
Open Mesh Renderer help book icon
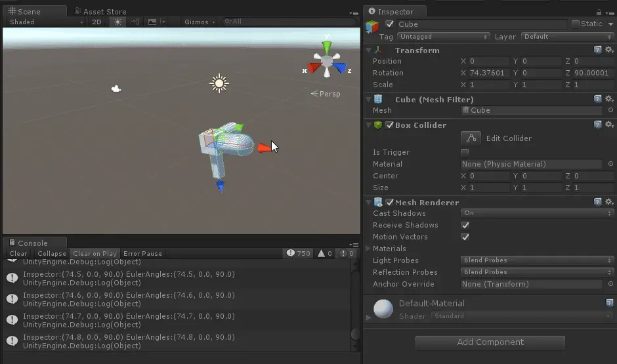598,202
